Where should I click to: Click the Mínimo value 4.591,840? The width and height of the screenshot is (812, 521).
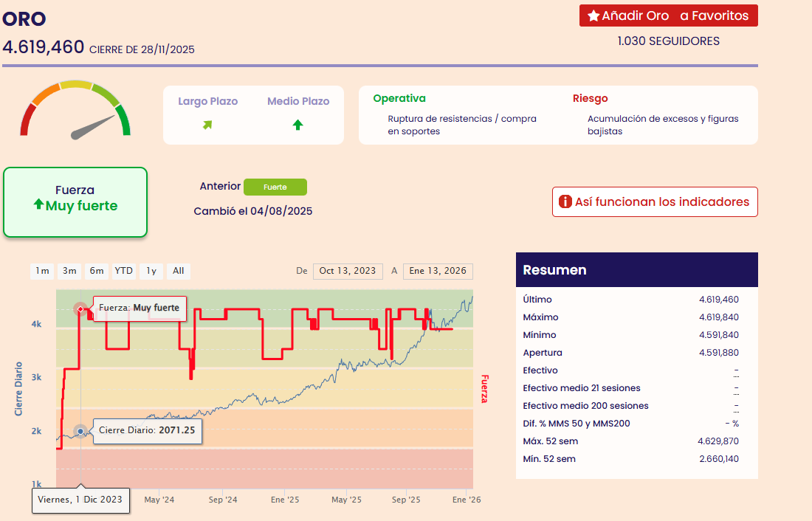pyautogui.click(x=719, y=335)
